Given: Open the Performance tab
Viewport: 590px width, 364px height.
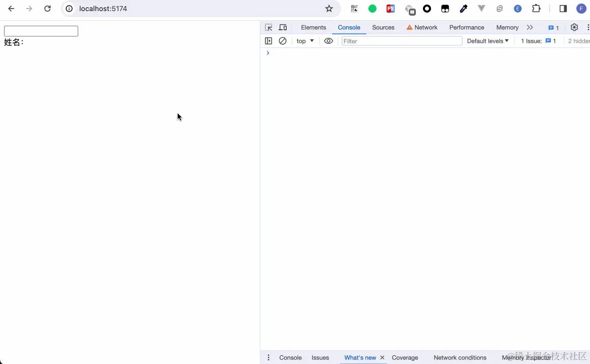Looking at the screenshot, I should pos(466,27).
